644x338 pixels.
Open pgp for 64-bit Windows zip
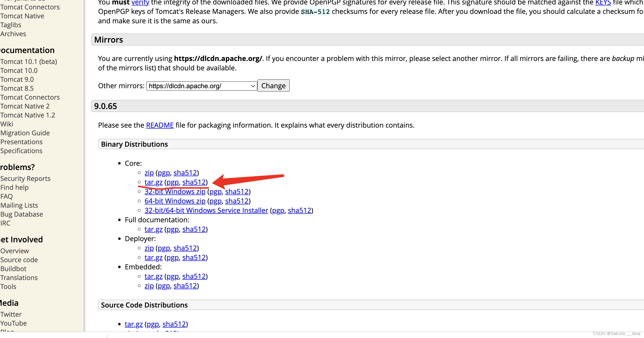click(215, 201)
